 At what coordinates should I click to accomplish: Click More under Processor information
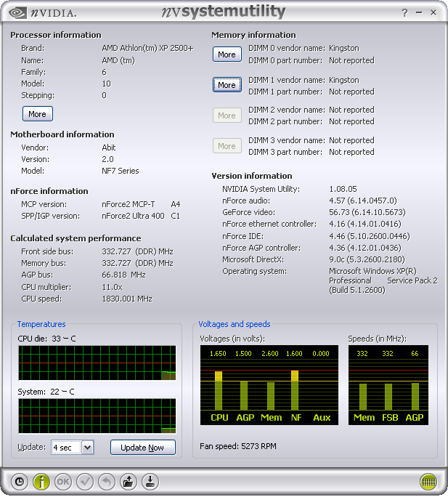point(37,114)
